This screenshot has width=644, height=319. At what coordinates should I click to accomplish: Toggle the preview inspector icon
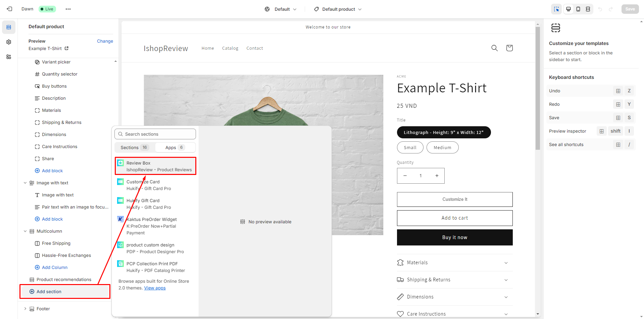(556, 9)
